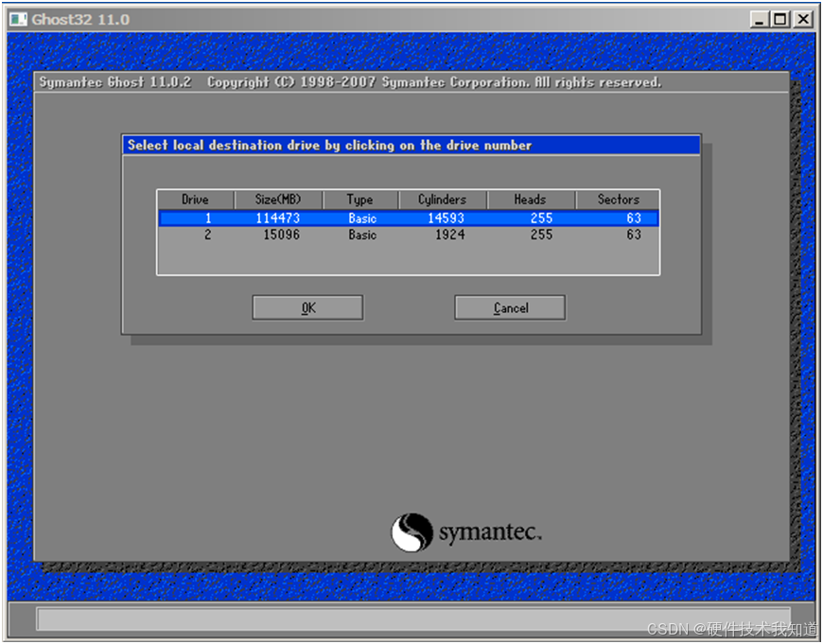Maximize the Ghost32 11.0 window
Viewport: 823px width, 644px height.
[780, 20]
